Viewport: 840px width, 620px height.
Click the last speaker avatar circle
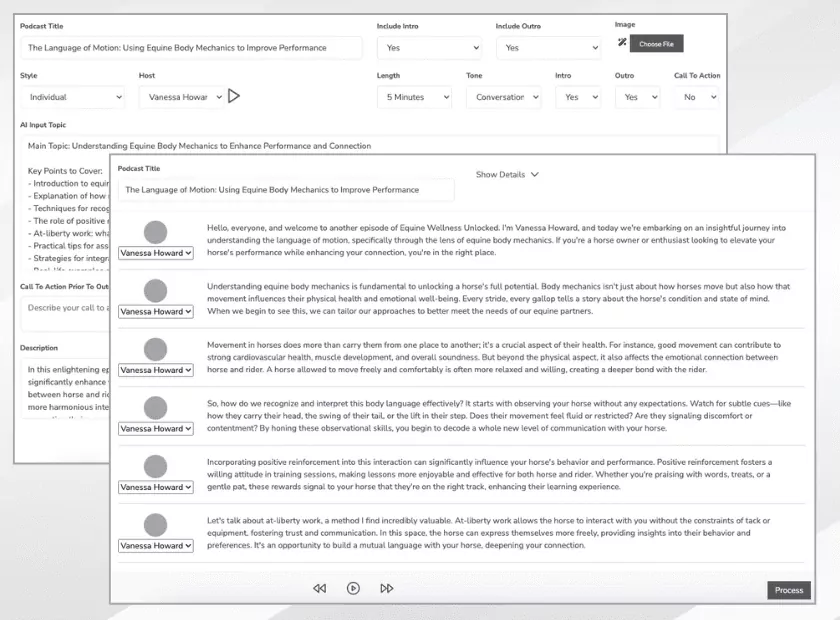click(155, 526)
